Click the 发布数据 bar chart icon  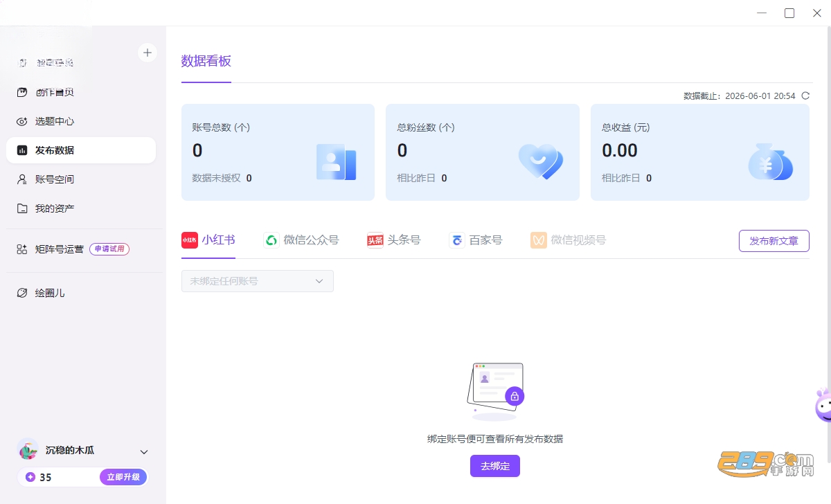(22, 150)
